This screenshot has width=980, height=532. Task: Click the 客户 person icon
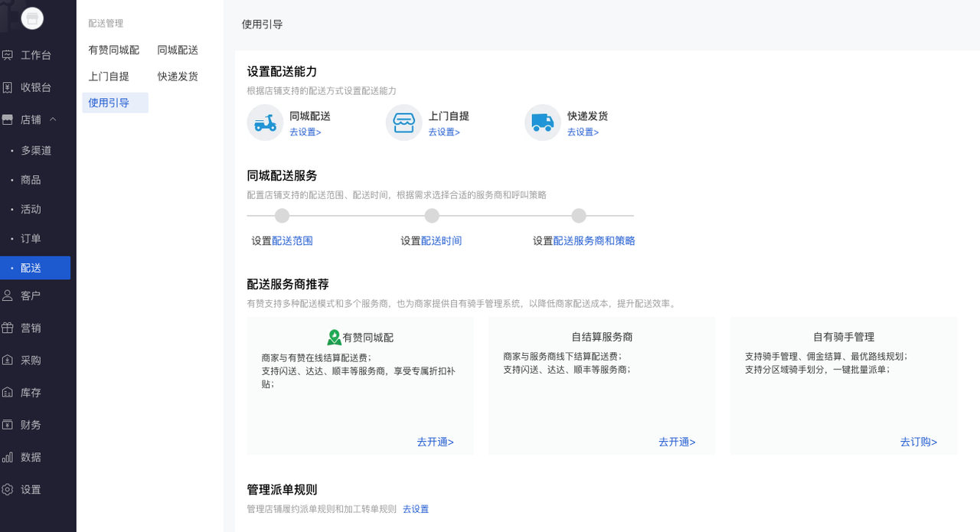click(8, 295)
